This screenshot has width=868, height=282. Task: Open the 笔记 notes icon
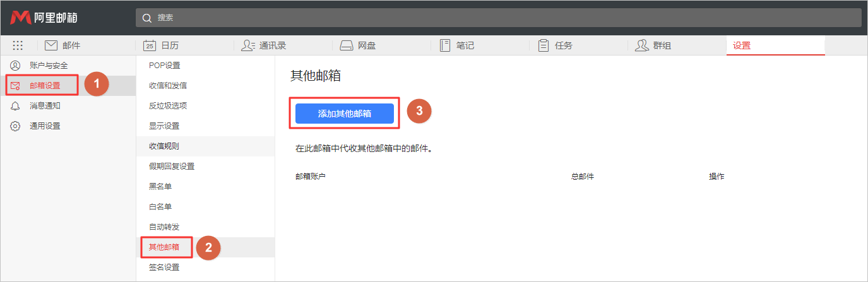pyautogui.click(x=444, y=45)
